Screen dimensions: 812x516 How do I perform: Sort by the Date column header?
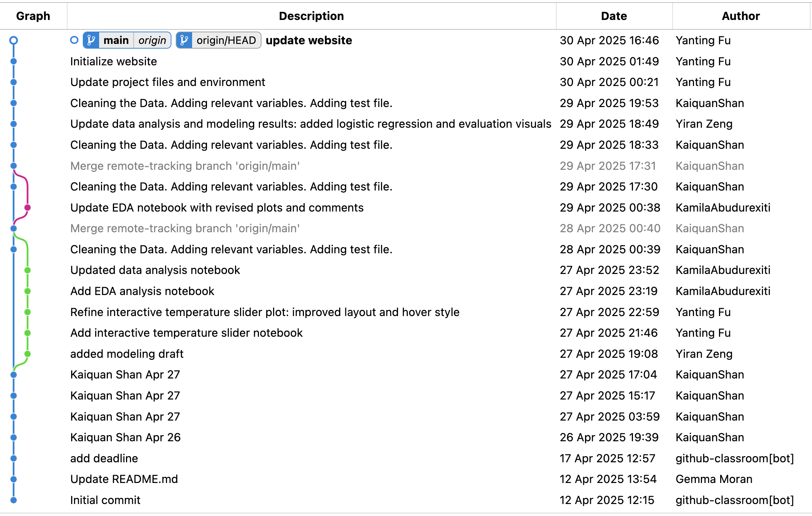point(614,16)
